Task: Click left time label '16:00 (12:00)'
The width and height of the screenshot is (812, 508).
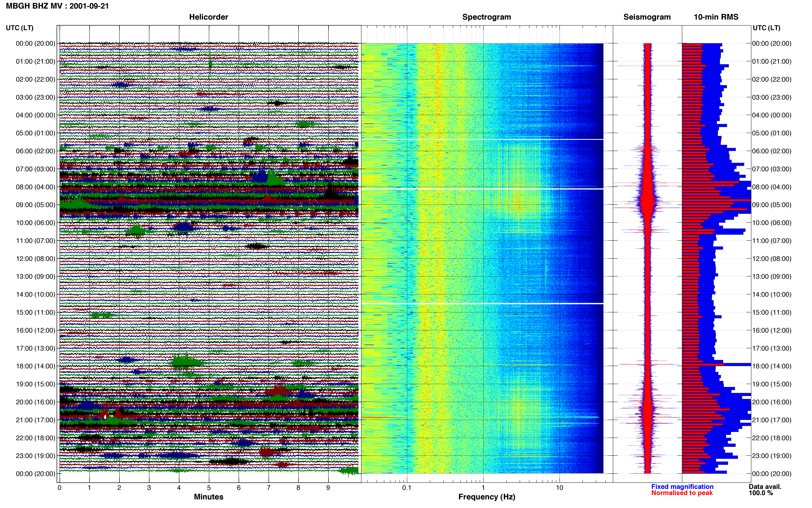Action: coord(36,330)
